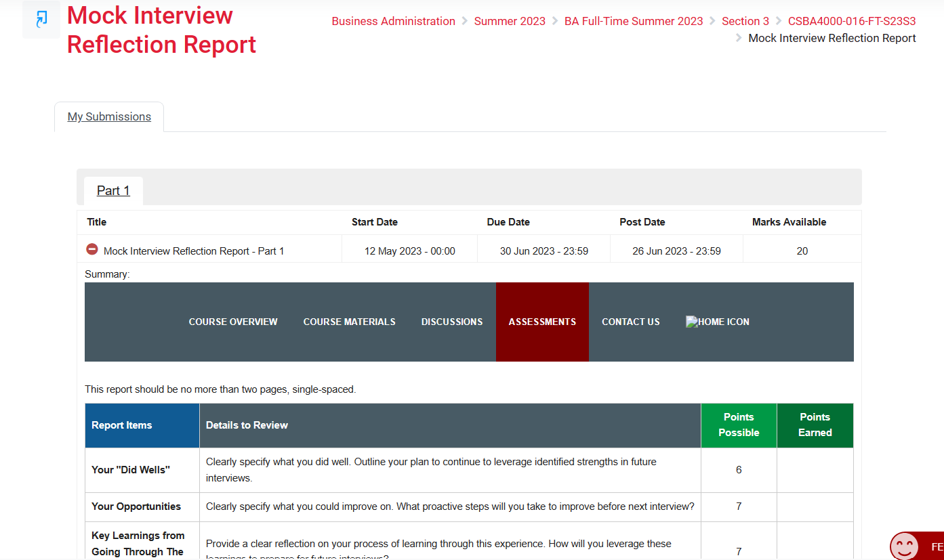944x560 pixels.
Task: Select the Part 1 tab
Action: pyautogui.click(x=113, y=190)
